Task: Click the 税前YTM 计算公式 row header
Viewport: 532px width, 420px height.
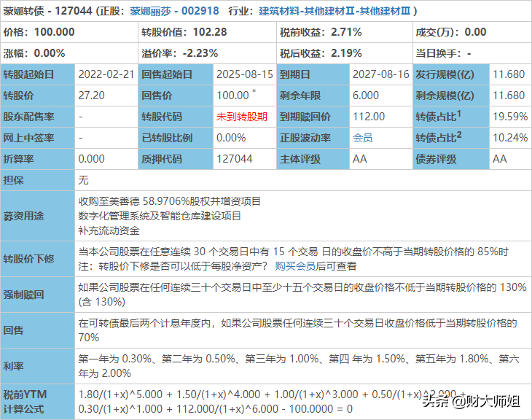Action: pos(38,402)
